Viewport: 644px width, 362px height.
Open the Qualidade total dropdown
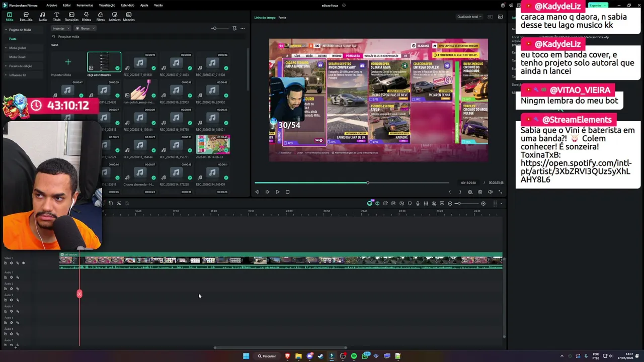tap(469, 17)
